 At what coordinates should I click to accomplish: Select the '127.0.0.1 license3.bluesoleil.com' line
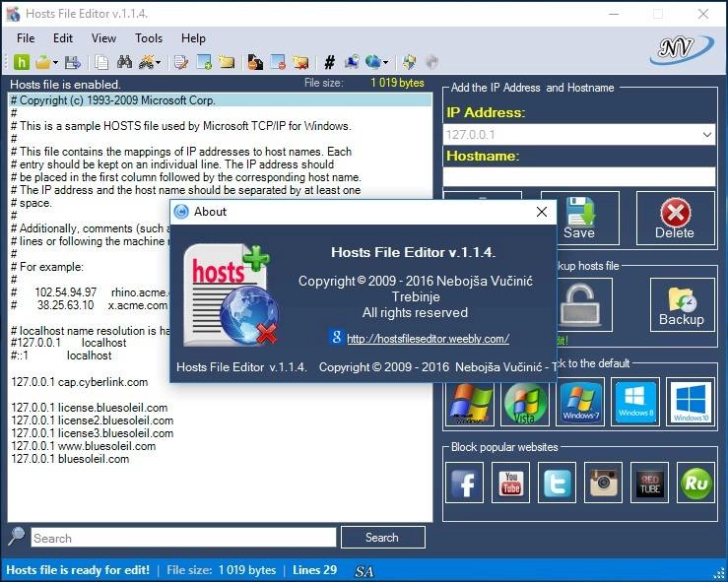(93, 433)
